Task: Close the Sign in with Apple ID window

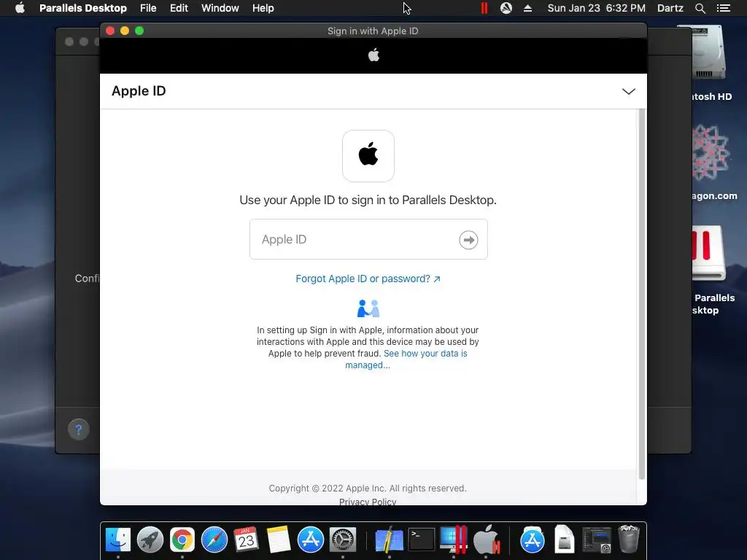Action: tap(110, 31)
